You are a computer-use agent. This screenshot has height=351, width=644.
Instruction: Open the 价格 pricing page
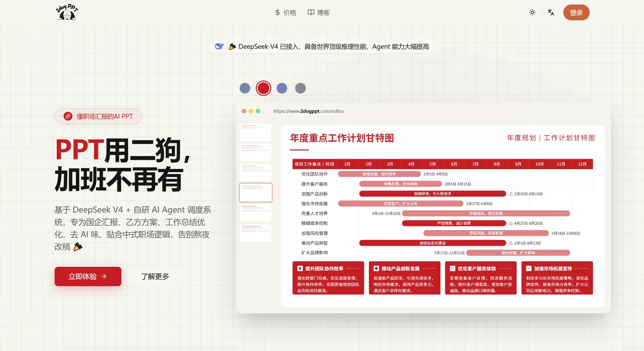point(286,12)
